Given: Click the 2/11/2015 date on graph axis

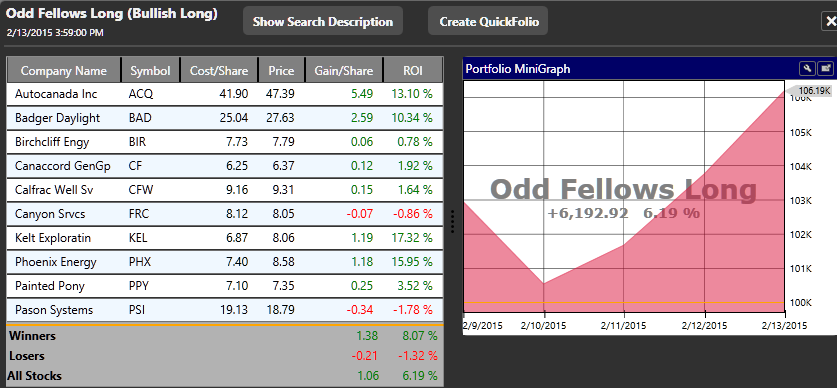Looking at the screenshot, I should [x=623, y=326].
